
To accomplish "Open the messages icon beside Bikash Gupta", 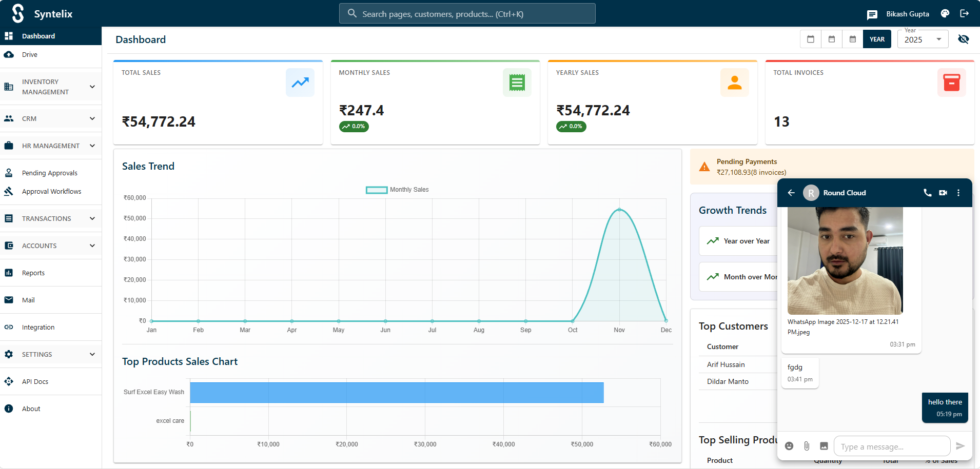I will click(x=872, y=14).
